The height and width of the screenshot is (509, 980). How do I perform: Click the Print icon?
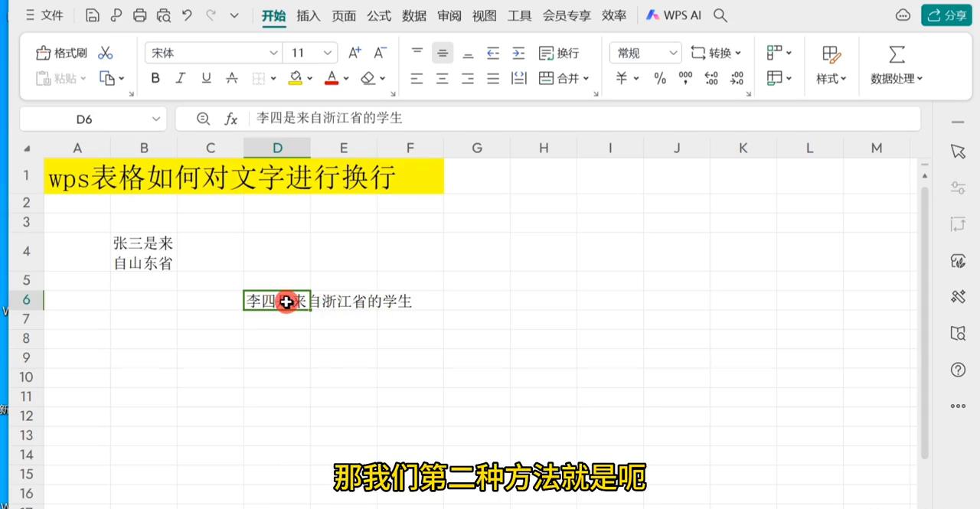click(x=139, y=15)
